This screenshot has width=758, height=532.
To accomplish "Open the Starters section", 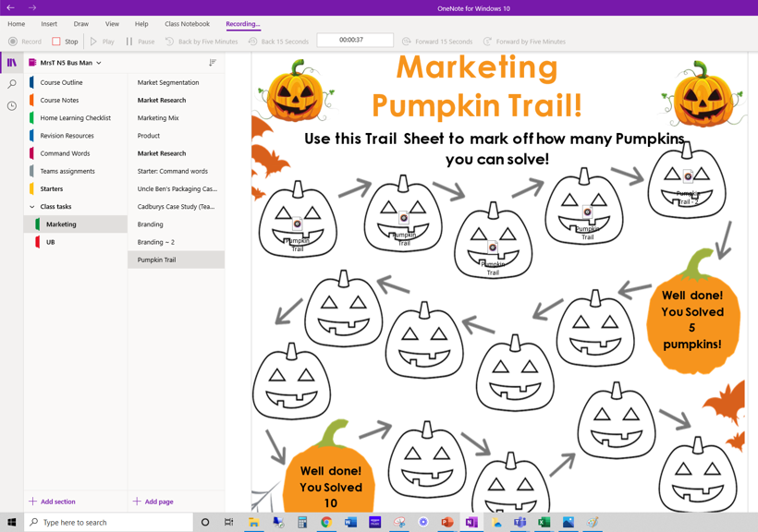I will pyautogui.click(x=76, y=189).
